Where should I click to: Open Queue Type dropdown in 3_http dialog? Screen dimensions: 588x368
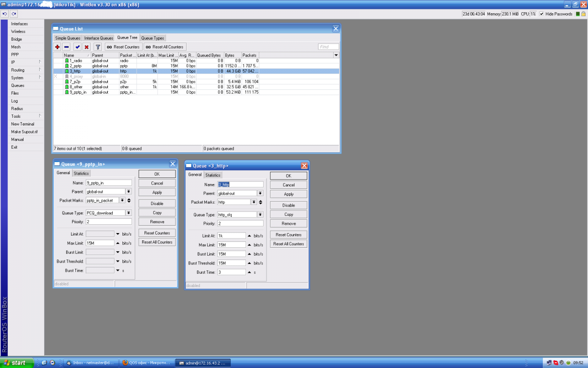pyautogui.click(x=260, y=215)
